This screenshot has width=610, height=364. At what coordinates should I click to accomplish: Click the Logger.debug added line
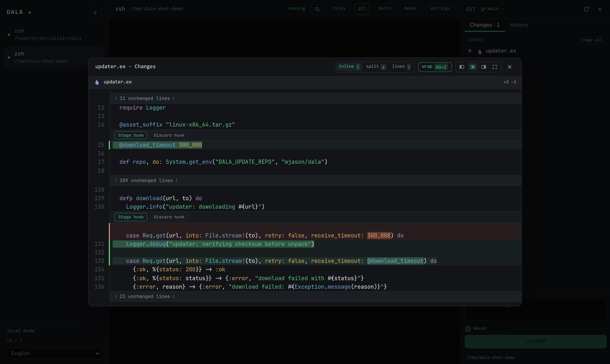click(316, 244)
